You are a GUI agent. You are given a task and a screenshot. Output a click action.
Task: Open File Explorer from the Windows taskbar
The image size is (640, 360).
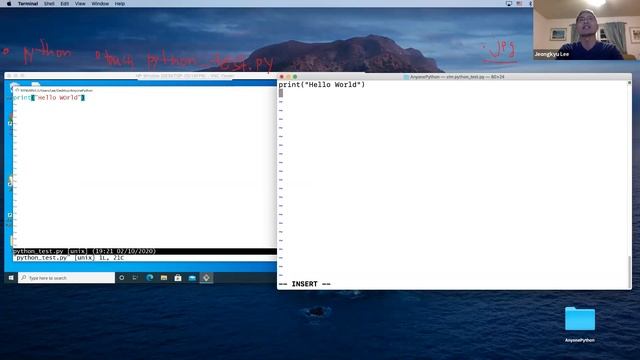click(164, 278)
